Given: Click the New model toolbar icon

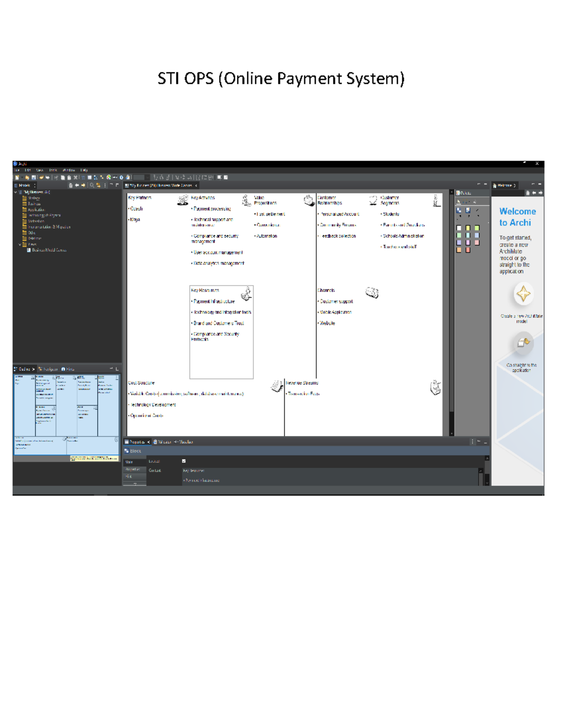Looking at the screenshot, I should (17, 178).
